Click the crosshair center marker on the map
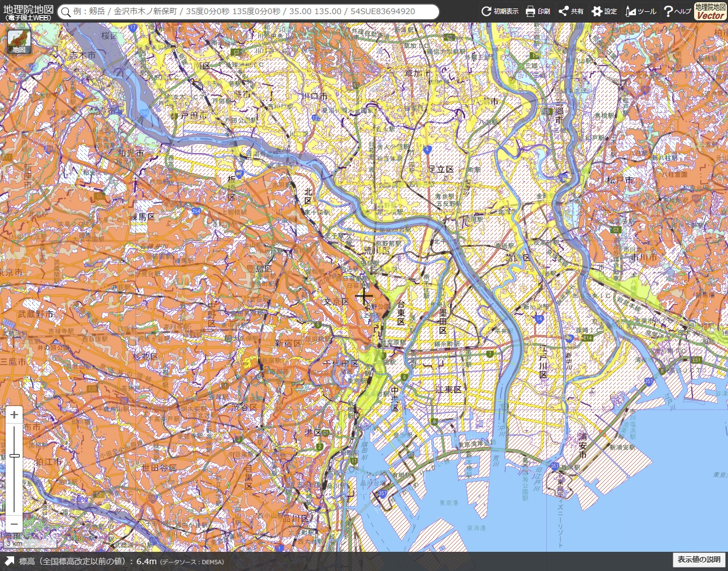The width and height of the screenshot is (728, 571). [364, 295]
